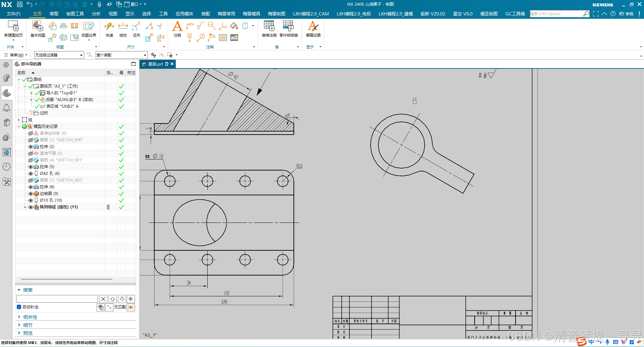Click the surface finish symbol icon

(x=201, y=26)
